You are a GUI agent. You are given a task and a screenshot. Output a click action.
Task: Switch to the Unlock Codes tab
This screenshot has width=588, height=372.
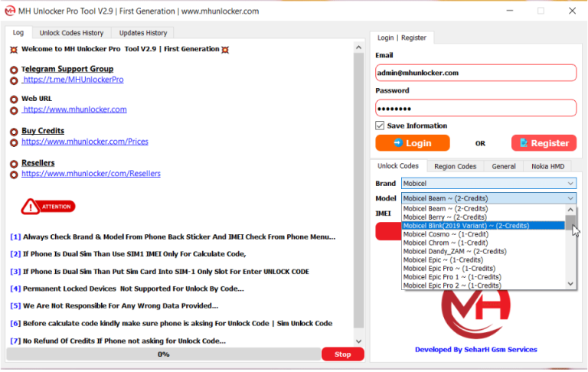[x=398, y=166]
